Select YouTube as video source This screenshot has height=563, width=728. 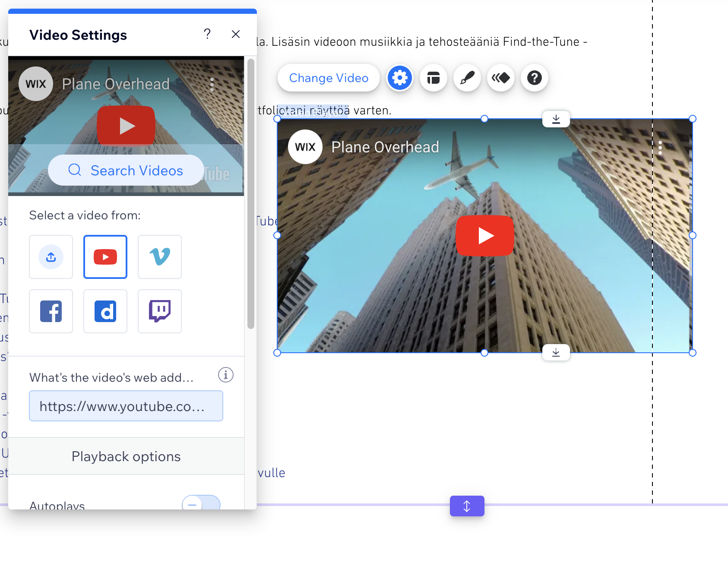(x=105, y=257)
